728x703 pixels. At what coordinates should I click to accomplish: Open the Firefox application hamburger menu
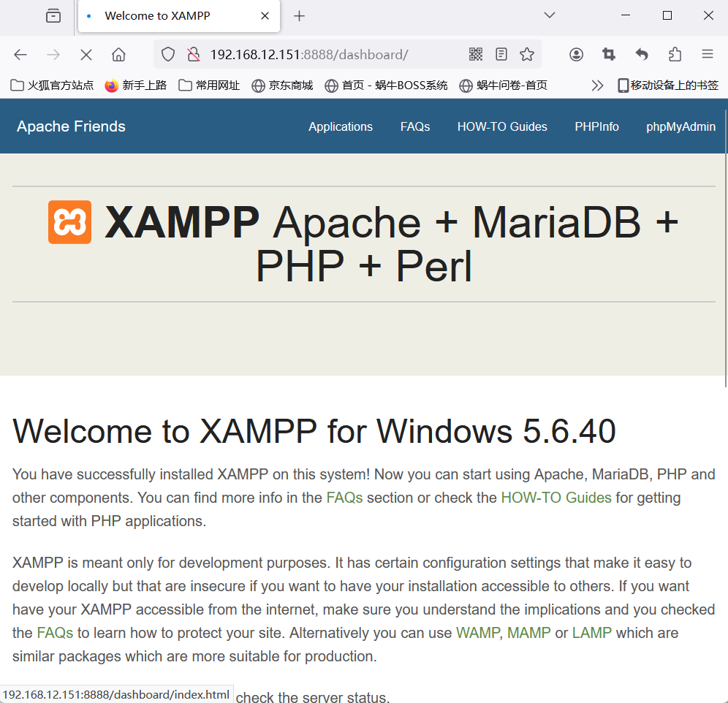point(707,54)
